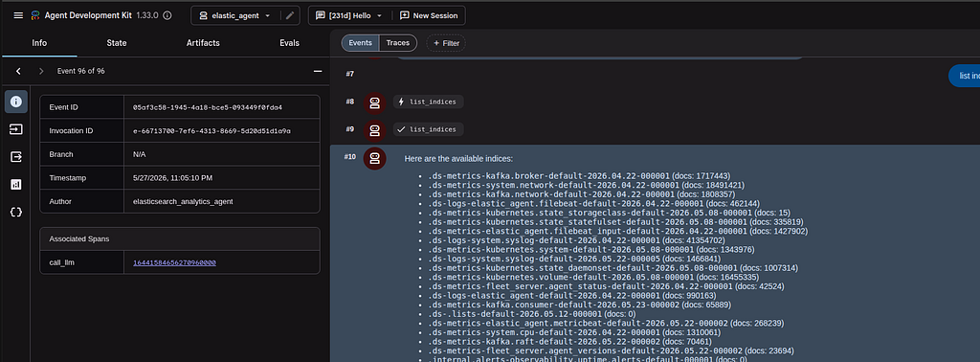Click 'Event 96 of 96' label
This screenshot has width=980, height=362.
point(80,71)
